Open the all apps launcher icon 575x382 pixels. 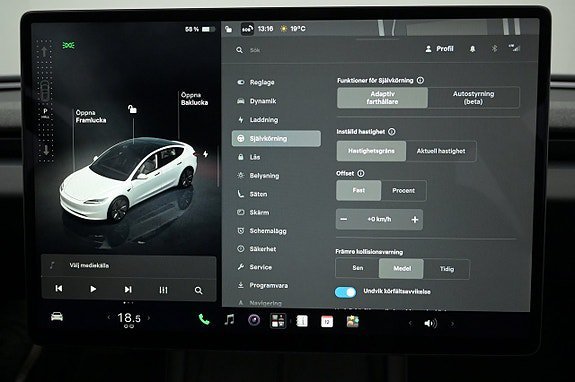coord(278,321)
